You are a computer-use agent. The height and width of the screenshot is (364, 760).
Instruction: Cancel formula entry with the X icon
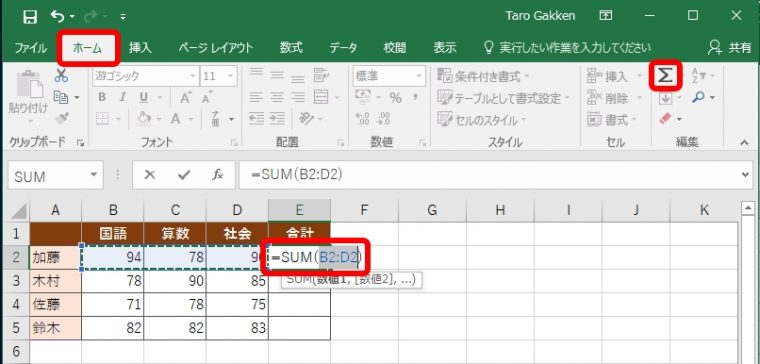tap(150, 175)
